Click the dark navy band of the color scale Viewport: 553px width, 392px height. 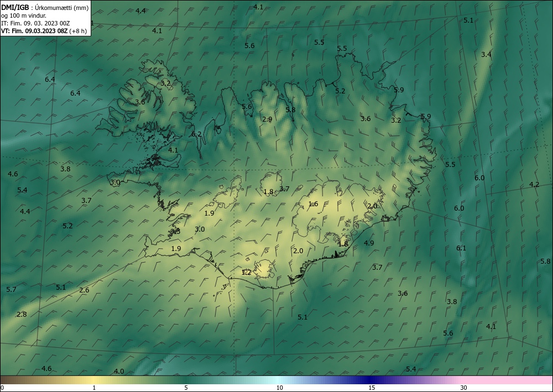click(x=371, y=380)
